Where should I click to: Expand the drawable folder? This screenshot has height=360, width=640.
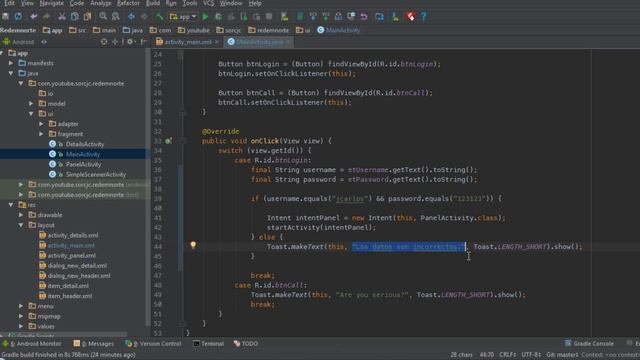click(x=21, y=215)
